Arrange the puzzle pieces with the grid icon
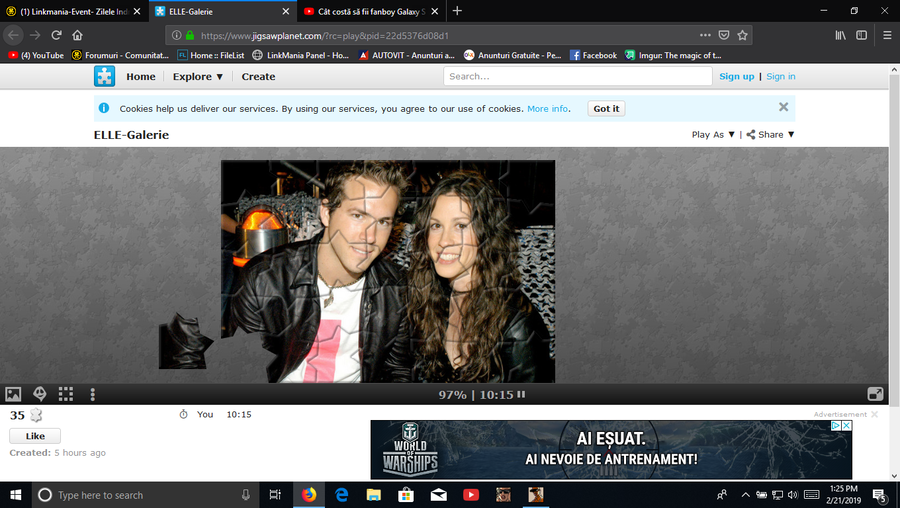Image resolution: width=900 pixels, height=508 pixels. coord(66,394)
